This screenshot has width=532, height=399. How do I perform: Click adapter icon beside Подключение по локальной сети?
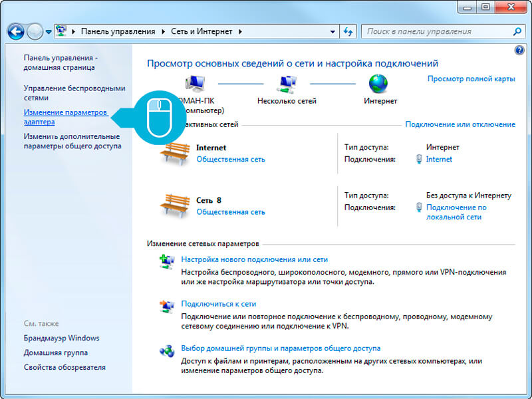(x=419, y=207)
